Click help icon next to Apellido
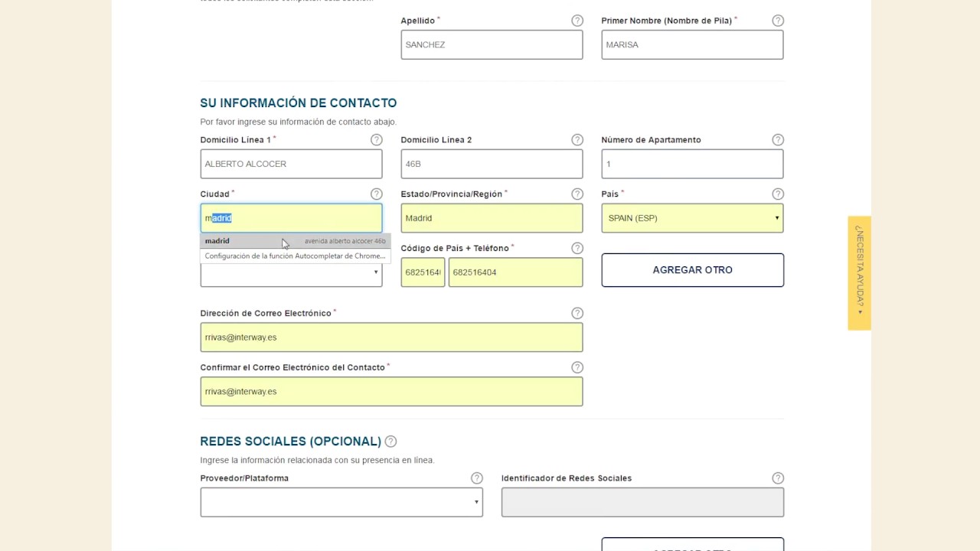980x551 pixels. click(577, 21)
